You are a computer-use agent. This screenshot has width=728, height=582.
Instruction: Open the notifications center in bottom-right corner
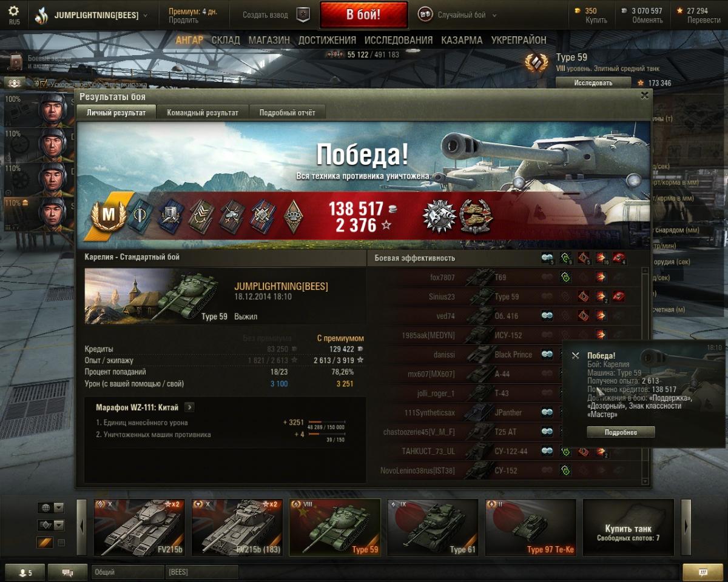click(703, 572)
